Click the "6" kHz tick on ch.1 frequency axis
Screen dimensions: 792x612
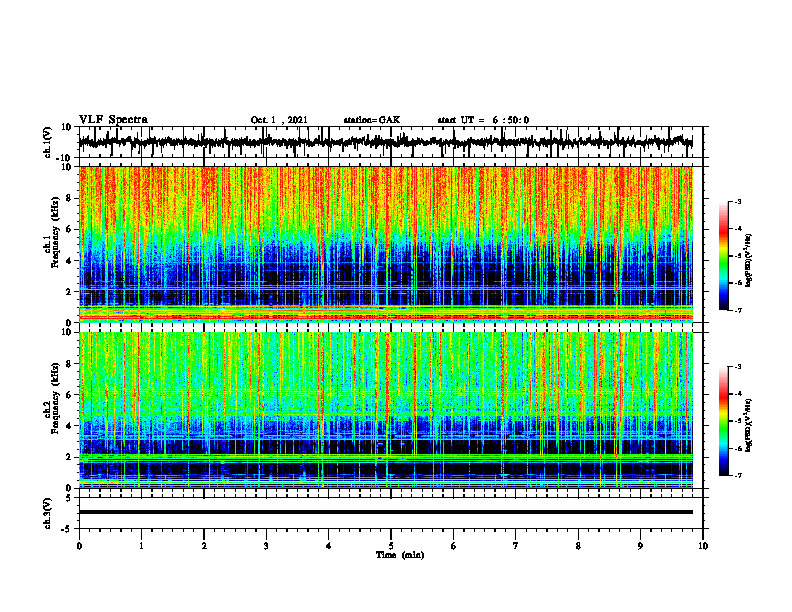click(70, 230)
